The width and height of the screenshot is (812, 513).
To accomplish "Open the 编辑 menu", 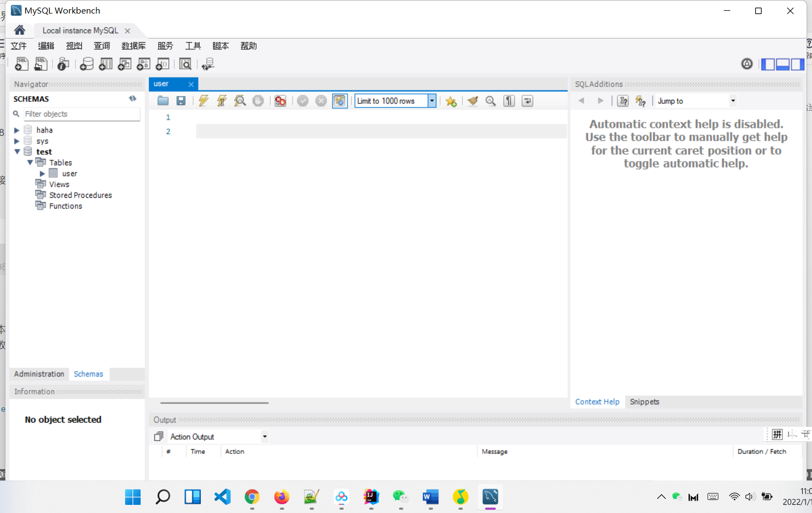I will tap(46, 46).
